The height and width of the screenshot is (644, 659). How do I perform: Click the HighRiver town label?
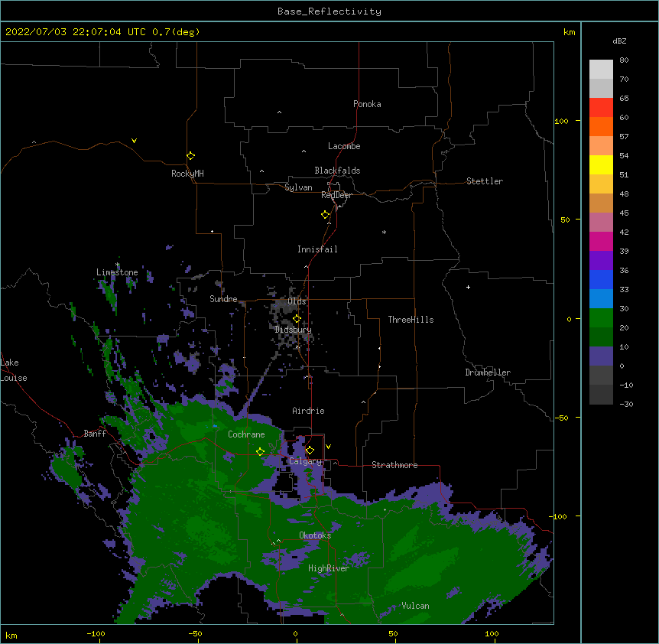click(x=329, y=568)
